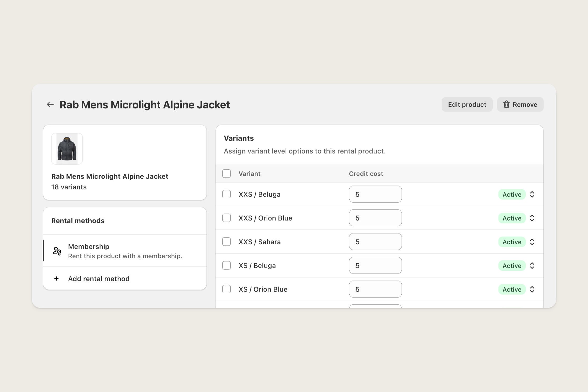The height and width of the screenshot is (392, 588).
Task: Click the Variants section heading
Action: pyautogui.click(x=239, y=138)
